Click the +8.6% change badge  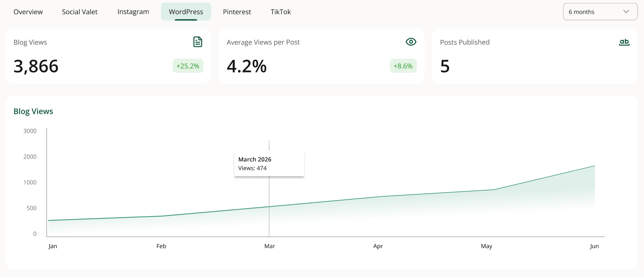403,66
